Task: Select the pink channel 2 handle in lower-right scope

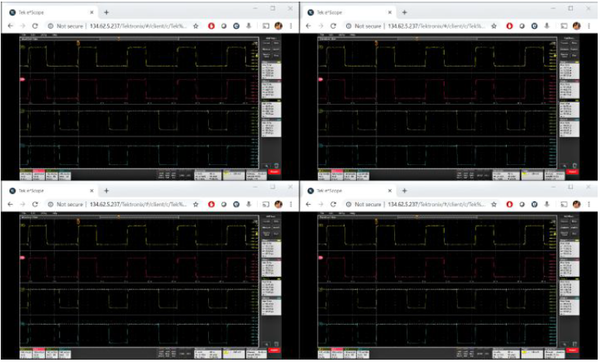Action: [320, 258]
